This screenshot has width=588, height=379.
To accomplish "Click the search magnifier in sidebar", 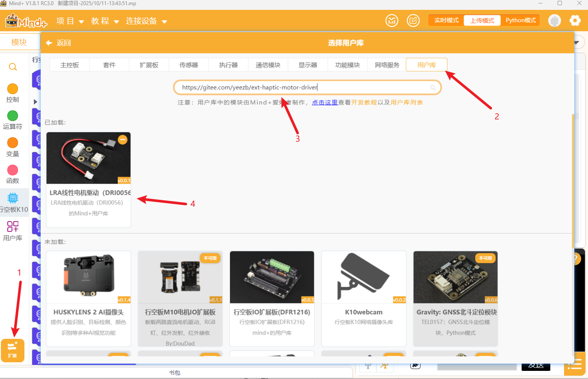I will (13, 67).
